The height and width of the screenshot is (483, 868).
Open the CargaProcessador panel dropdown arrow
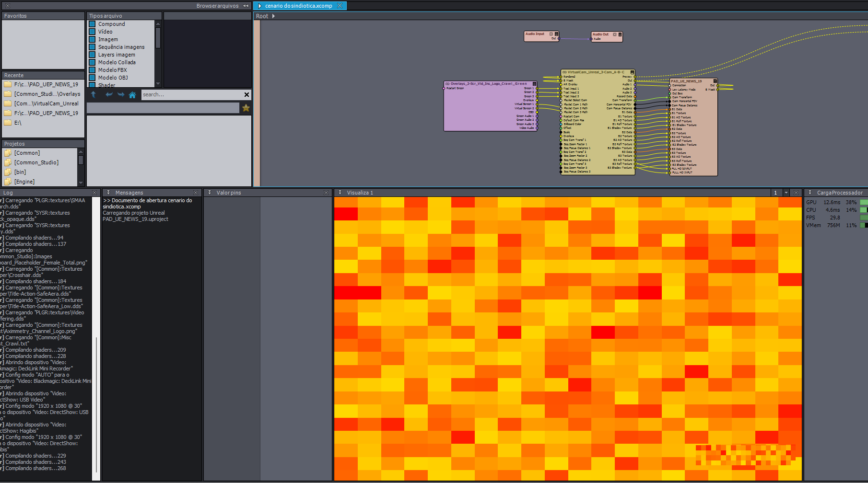(810, 193)
